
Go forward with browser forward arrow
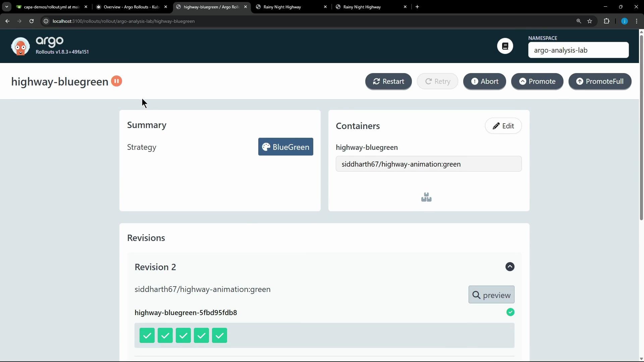[x=19, y=21]
